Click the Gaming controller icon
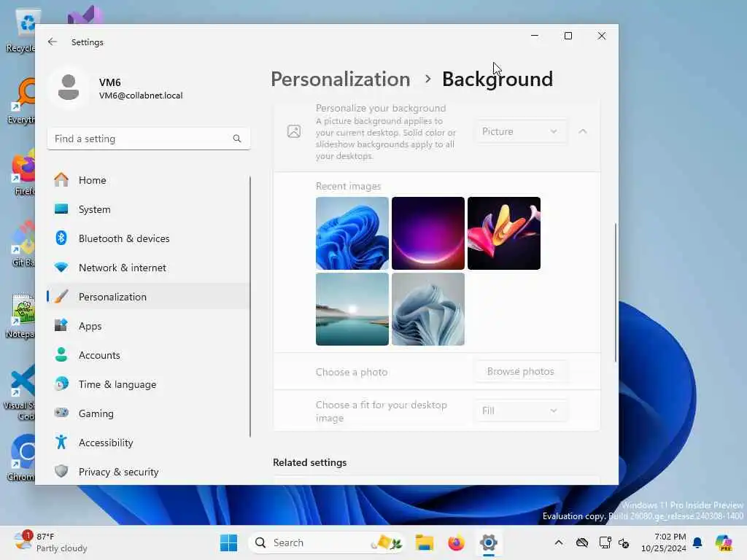 [x=61, y=413]
